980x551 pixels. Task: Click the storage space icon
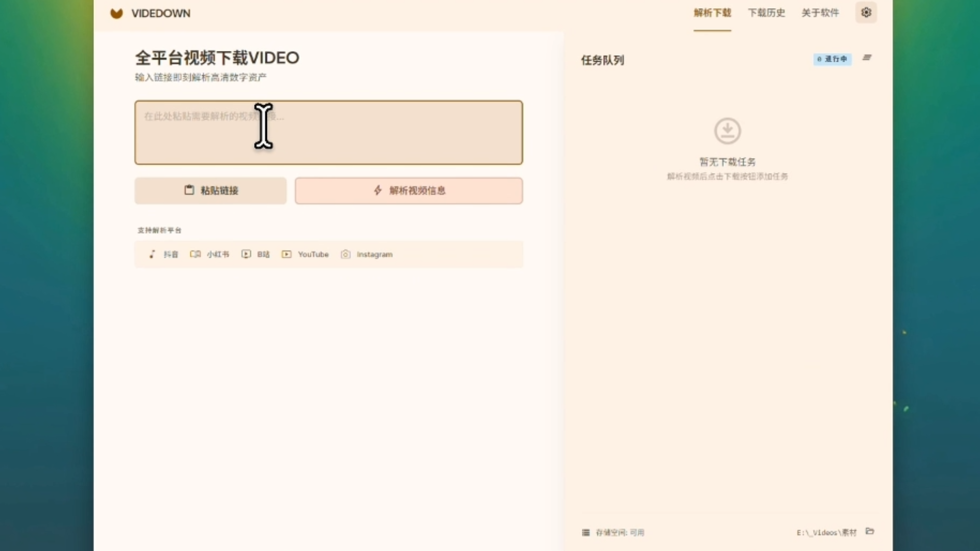586,533
